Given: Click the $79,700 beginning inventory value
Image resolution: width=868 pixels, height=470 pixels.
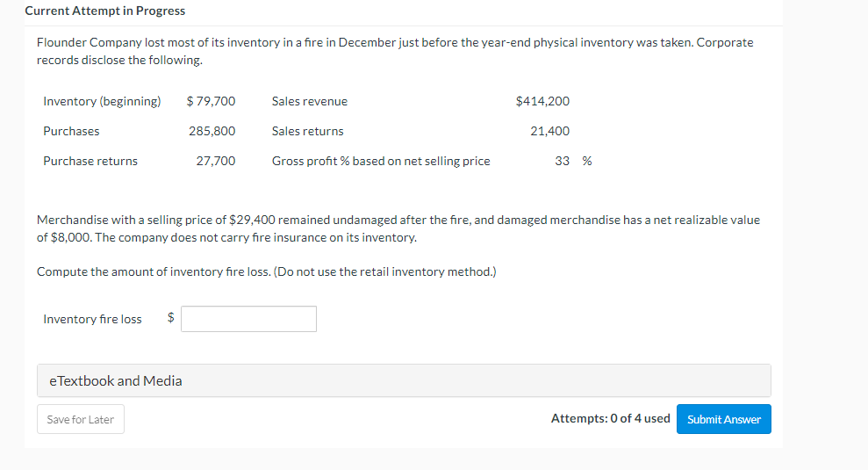Looking at the screenshot, I should (212, 101).
